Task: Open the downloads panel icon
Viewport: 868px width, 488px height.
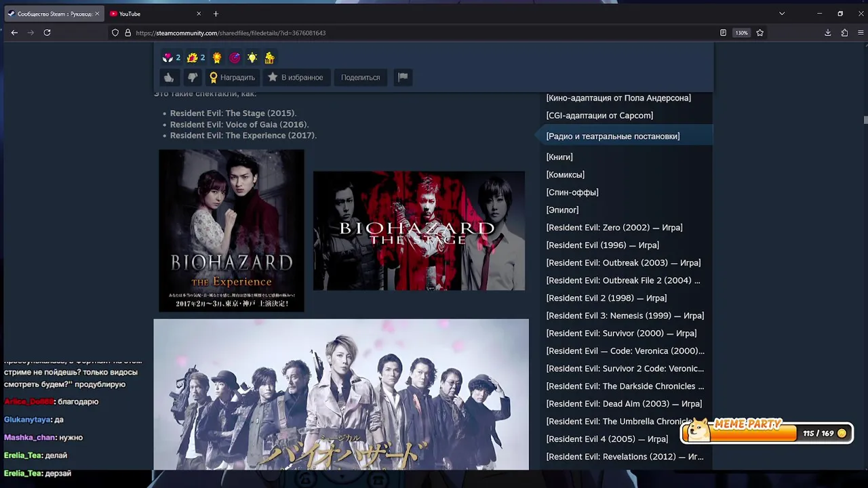Action: tap(828, 33)
